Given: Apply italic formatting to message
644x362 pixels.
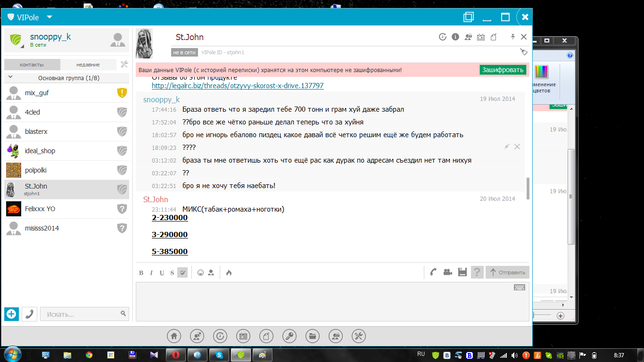Looking at the screenshot, I should click(x=151, y=272).
